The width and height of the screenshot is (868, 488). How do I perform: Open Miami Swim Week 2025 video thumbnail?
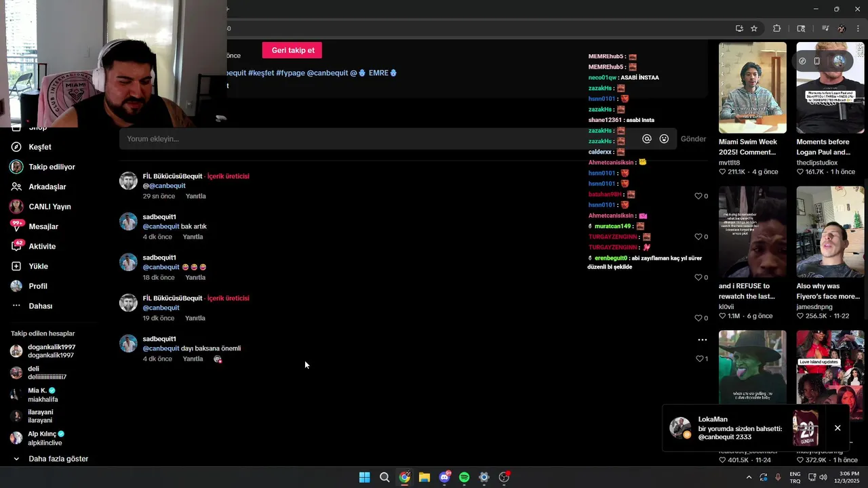pos(753,88)
